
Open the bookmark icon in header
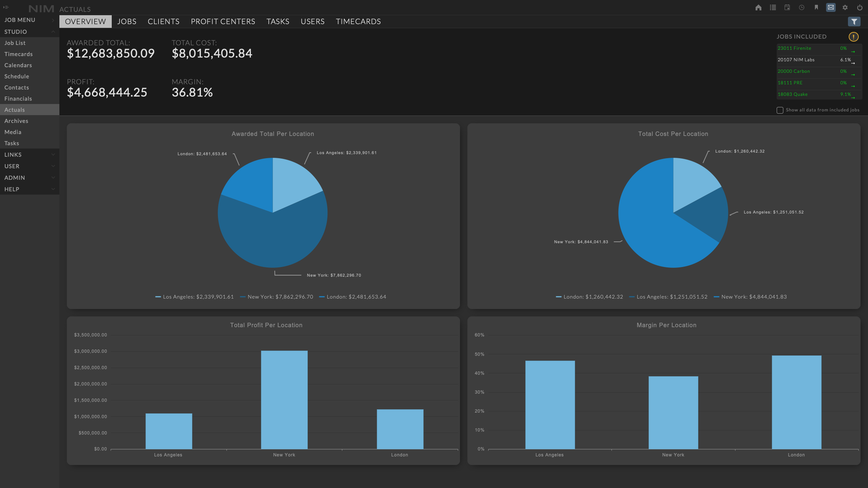[816, 7]
